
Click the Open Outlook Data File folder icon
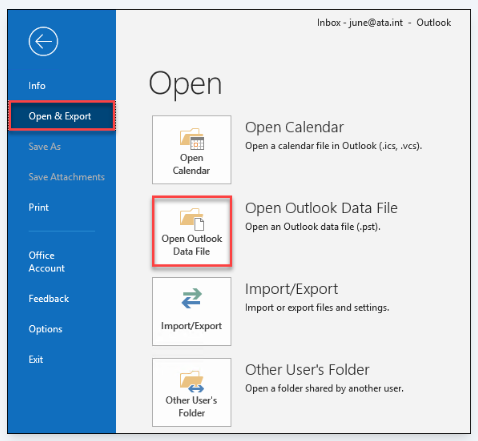pyautogui.click(x=192, y=219)
